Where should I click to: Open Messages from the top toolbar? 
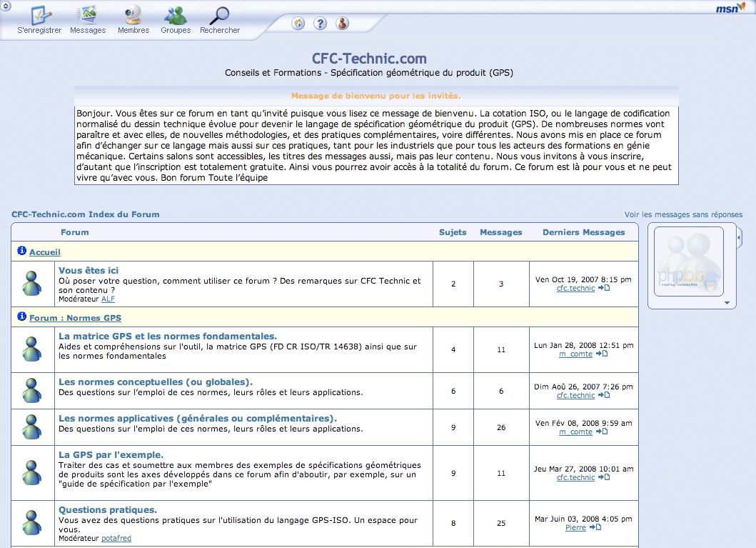tap(88, 16)
